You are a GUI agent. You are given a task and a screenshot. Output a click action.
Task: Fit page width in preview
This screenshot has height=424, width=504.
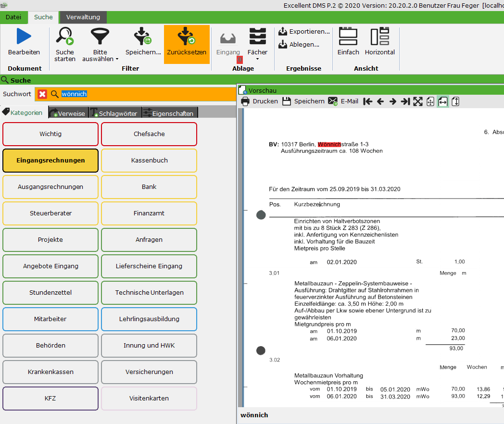pos(442,101)
